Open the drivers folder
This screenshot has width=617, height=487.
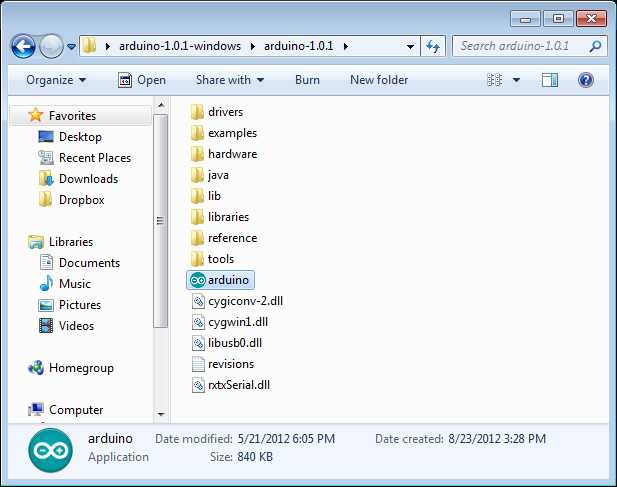(x=225, y=112)
